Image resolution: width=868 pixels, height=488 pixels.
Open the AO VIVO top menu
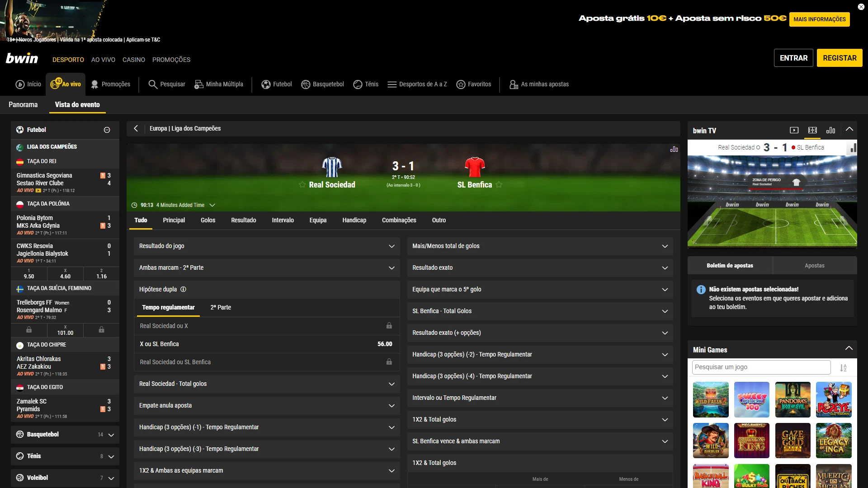click(103, 60)
